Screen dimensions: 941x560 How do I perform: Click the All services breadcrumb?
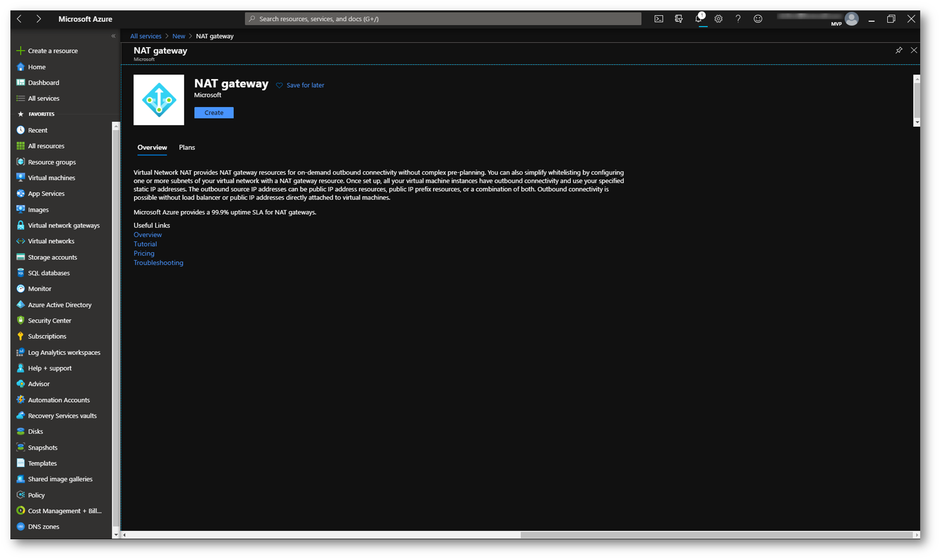coord(146,36)
